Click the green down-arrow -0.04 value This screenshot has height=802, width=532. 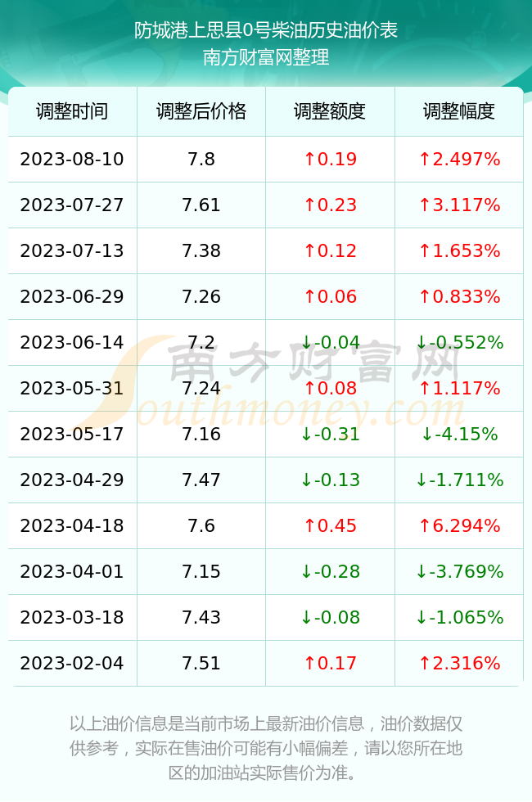click(x=330, y=342)
